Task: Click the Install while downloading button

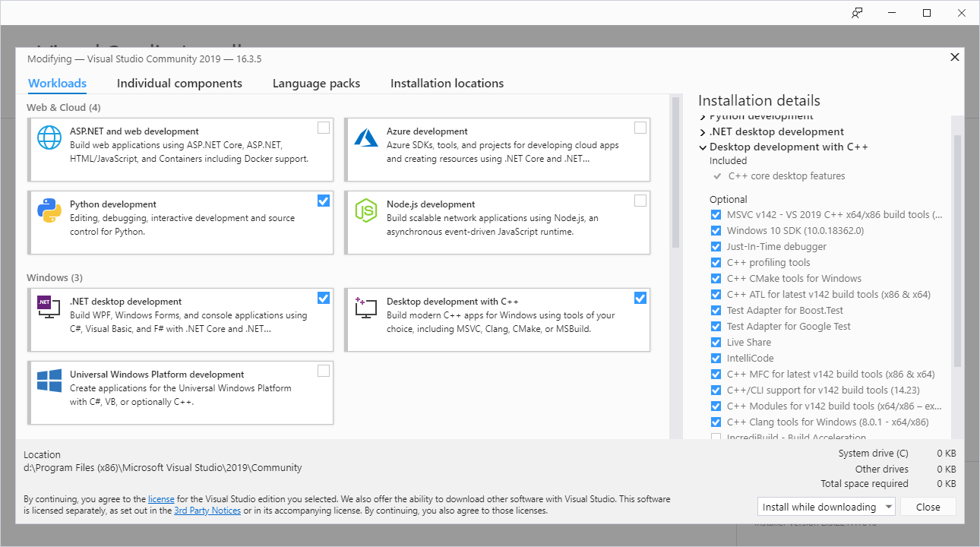Action: [819, 507]
